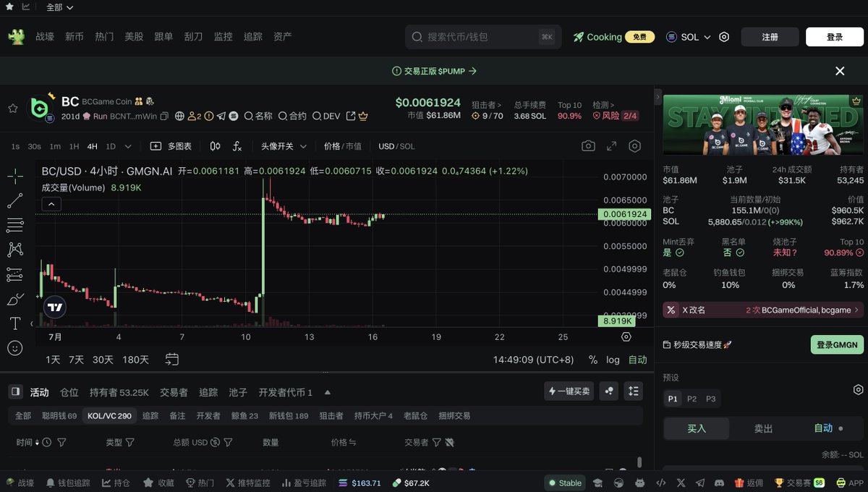Select the 4H timeframe
This screenshot has height=492, width=868.
pyautogui.click(x=93, y=146)
